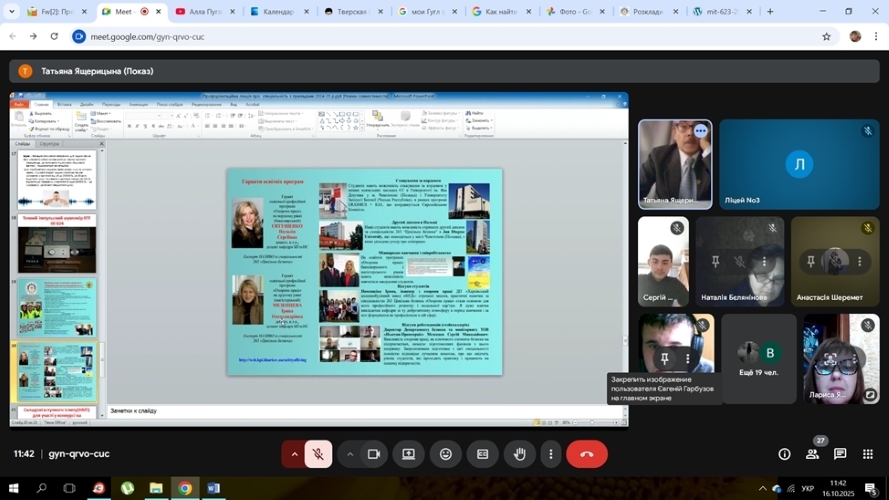Click the present screen icon

(x=409, y=454)
